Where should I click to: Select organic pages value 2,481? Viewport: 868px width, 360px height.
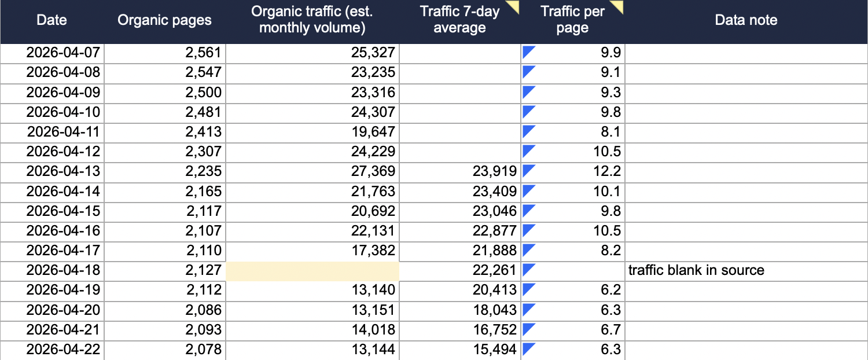(x=164, y=112)
